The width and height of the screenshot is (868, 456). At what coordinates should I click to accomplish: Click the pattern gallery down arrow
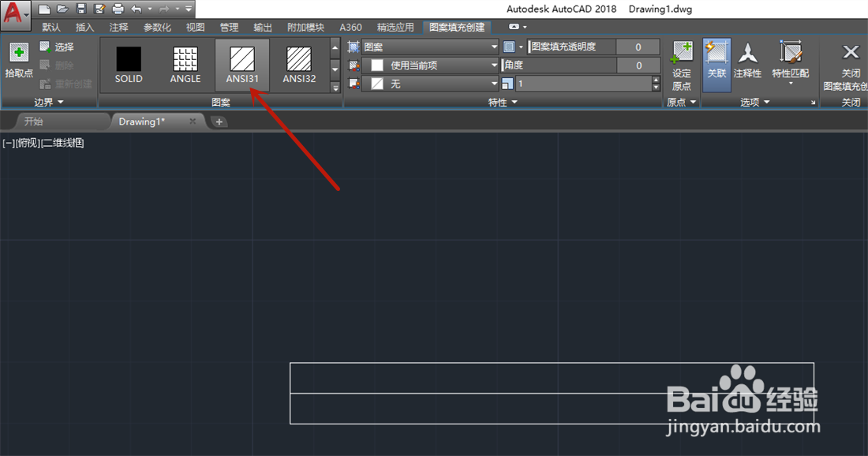(x=335, y=69)
